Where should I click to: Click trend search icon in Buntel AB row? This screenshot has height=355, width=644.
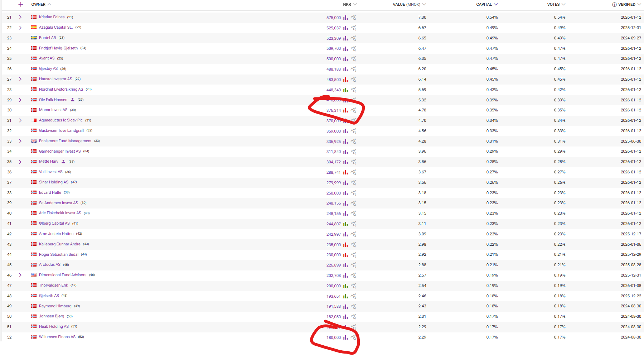[x=353, y=38]
